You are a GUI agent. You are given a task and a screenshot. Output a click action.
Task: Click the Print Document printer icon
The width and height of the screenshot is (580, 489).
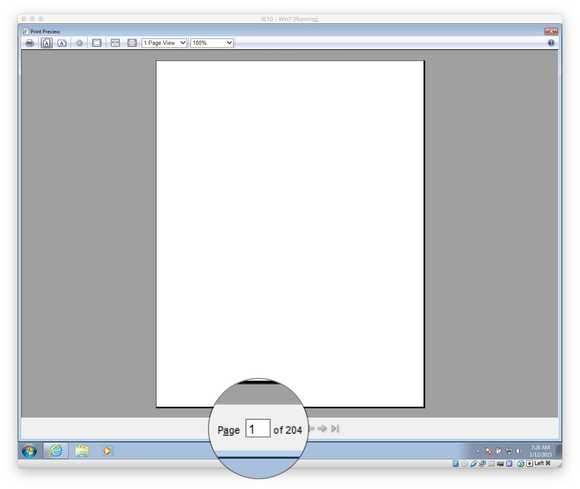click(30, 43)
